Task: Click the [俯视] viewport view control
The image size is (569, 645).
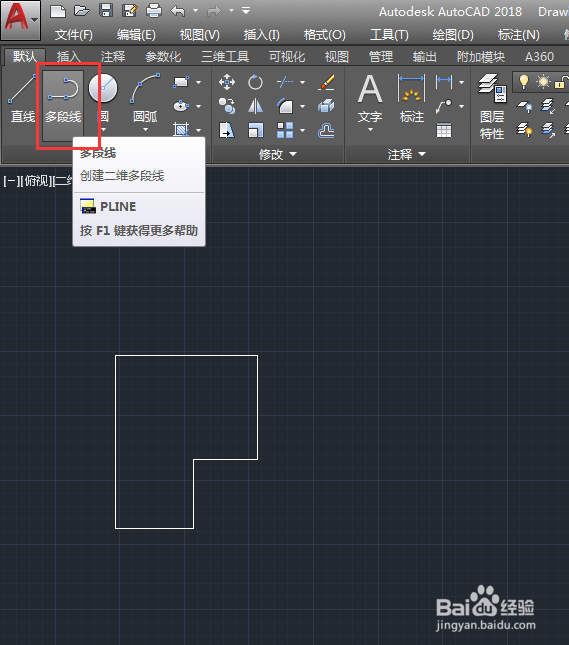Action: (x=38, y=181)
